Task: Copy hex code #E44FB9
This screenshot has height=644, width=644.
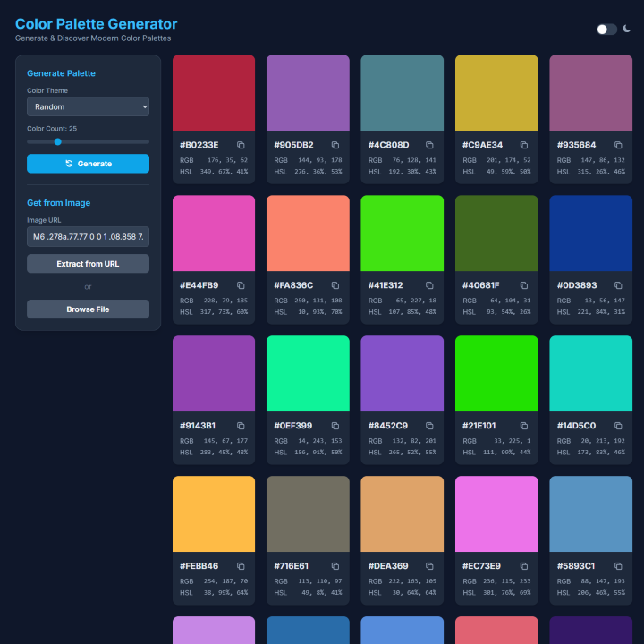Action: coord(241,285)
